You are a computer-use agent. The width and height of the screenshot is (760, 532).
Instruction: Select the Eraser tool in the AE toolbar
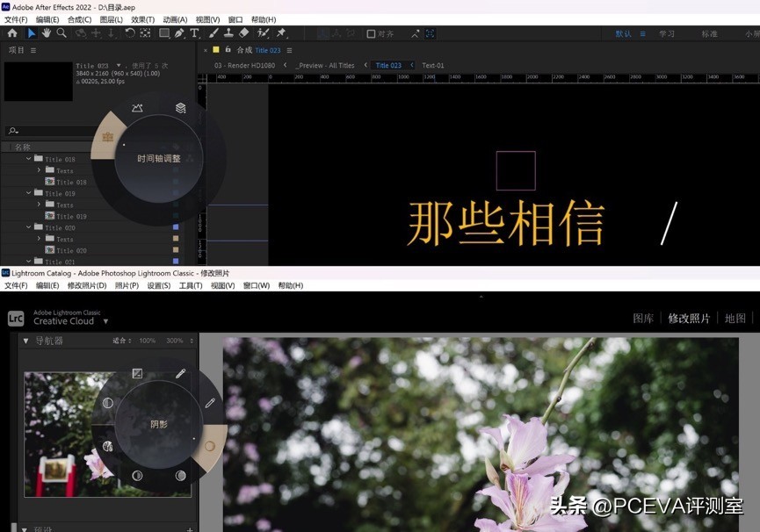(243, 33)
